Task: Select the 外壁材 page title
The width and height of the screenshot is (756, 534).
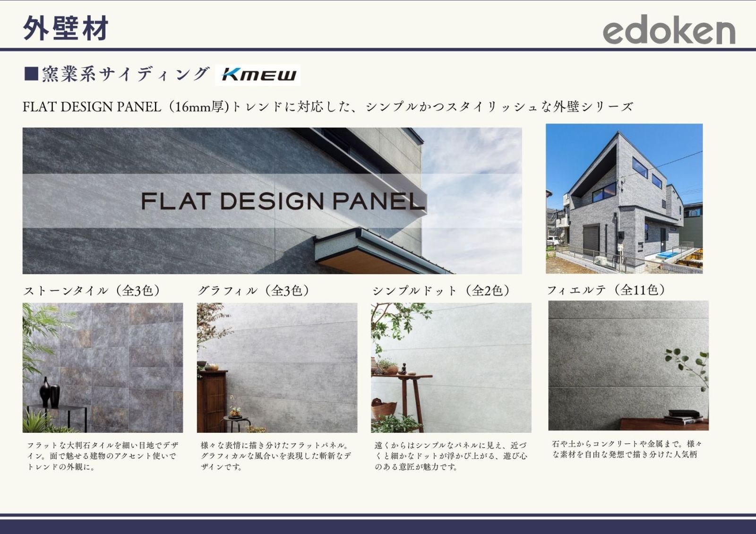Action: coord(66,28)
